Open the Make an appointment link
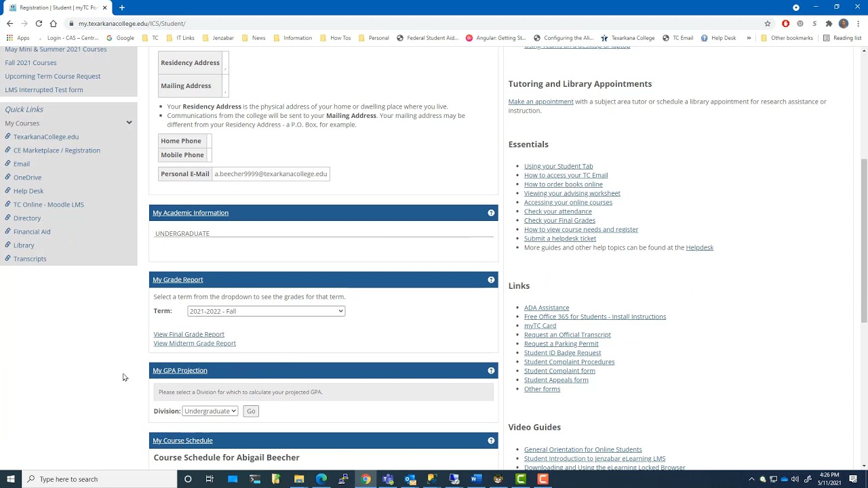The width and height of the screenshot is (868, 488). pos(540,102)
